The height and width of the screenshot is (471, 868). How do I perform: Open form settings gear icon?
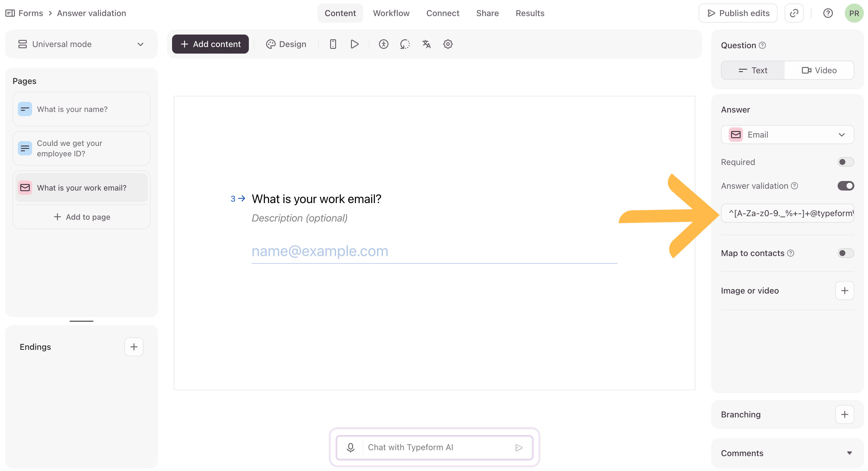pyautogui.click(x=448, y=44)
